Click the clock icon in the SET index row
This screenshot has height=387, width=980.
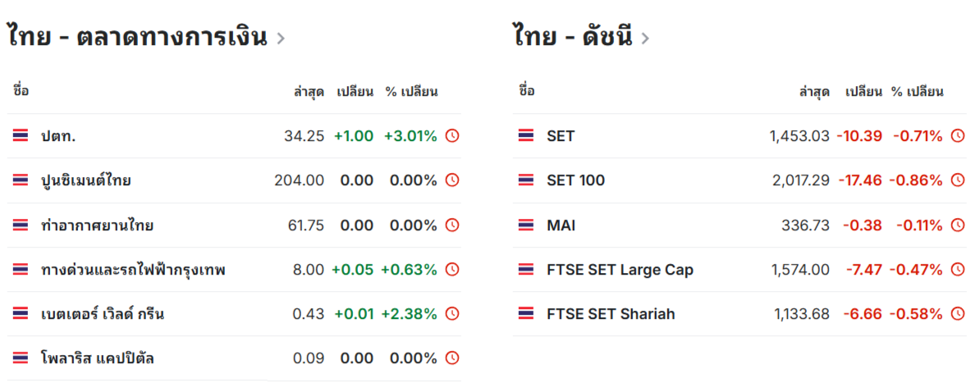[x=957, y=135]
